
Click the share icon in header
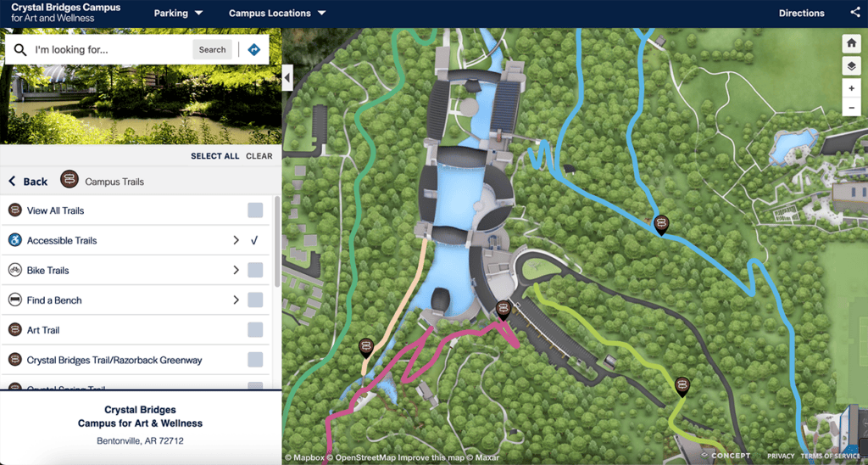point(854,13)
